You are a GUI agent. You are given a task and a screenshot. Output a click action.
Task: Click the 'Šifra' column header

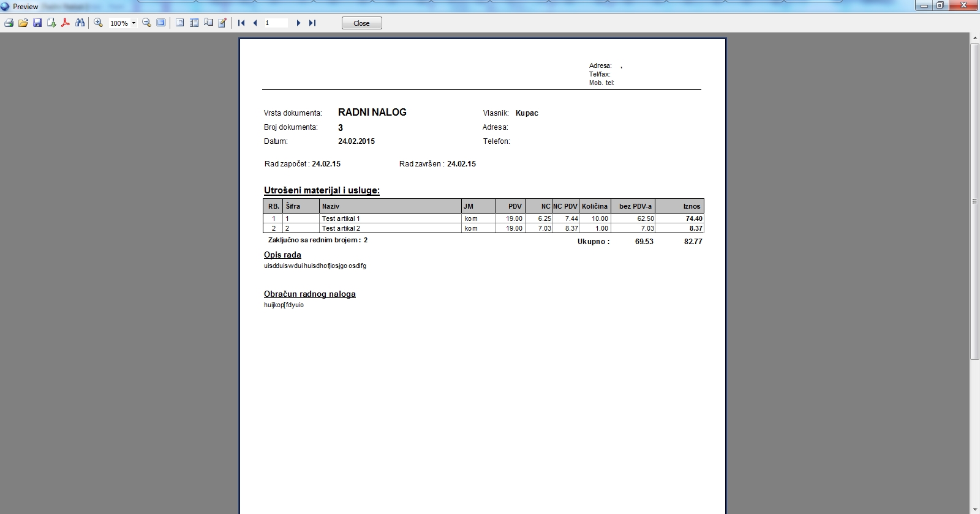[301, 206]
